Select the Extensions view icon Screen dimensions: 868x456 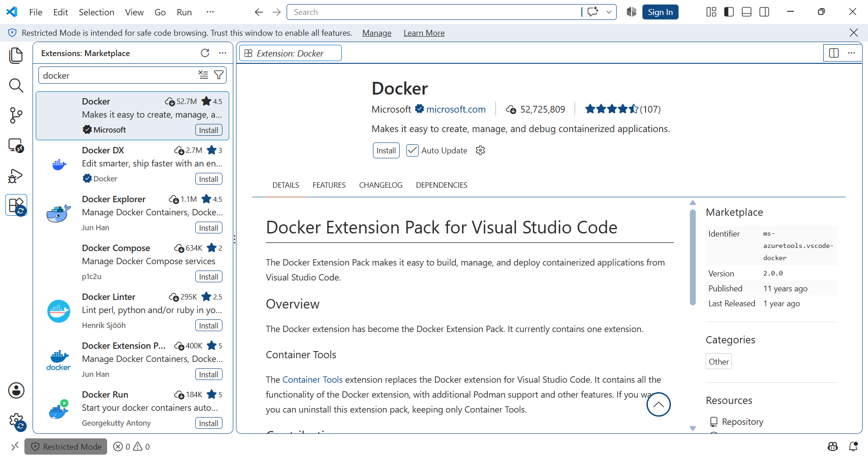click(x=16, y=205)
